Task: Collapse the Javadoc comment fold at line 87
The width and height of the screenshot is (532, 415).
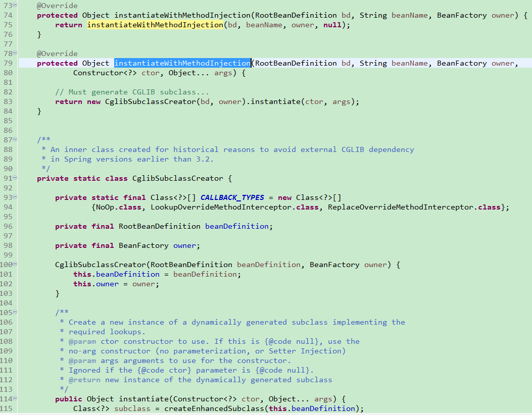Action: (14, 140)
